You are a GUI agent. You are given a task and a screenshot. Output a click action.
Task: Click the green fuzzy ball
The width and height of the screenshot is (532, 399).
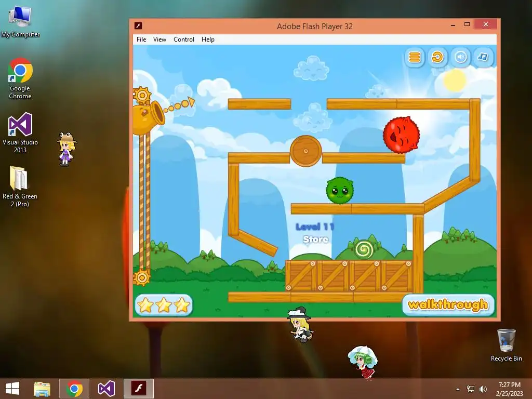[340, 190]
